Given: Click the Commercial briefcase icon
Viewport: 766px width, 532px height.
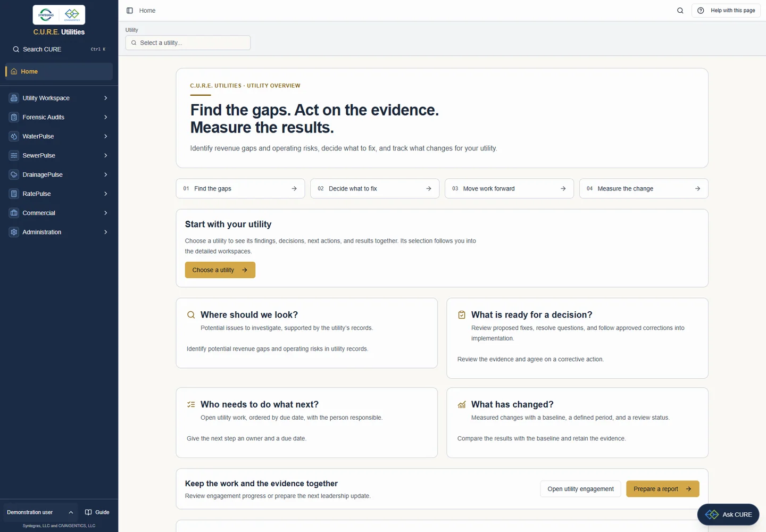Looking at the screenshot, I should pos(14,213).
